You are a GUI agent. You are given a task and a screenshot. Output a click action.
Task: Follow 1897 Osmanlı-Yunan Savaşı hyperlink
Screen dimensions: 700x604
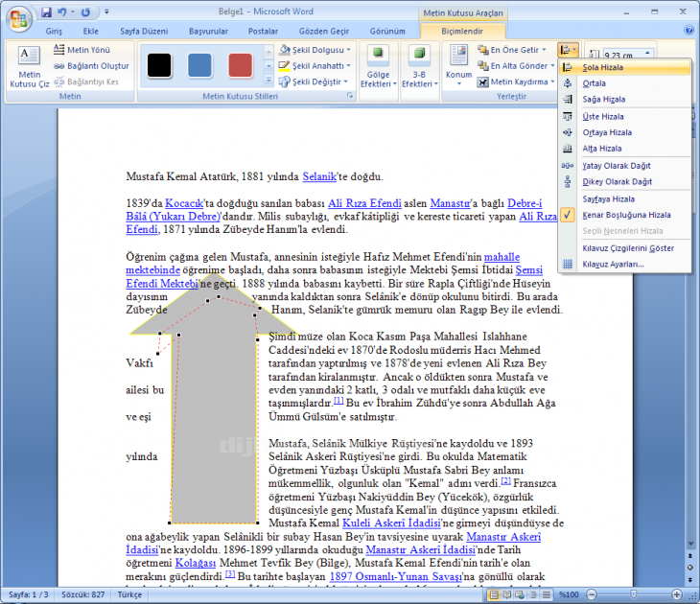(395, 576)
